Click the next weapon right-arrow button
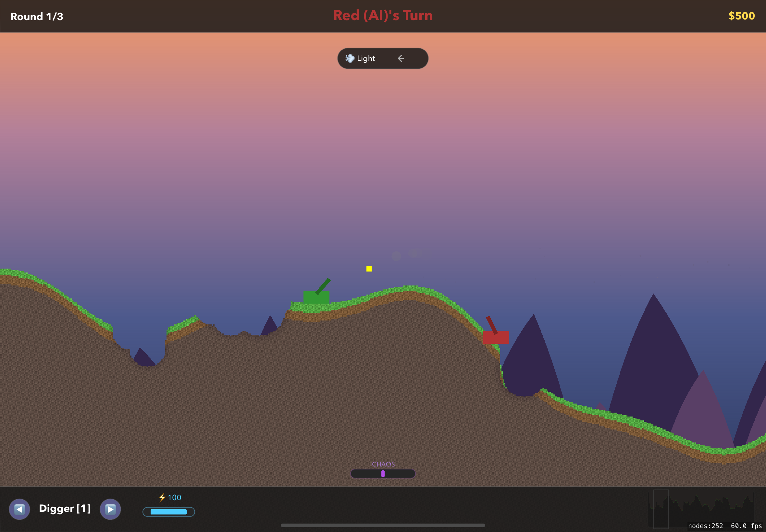Screen dimensions: 766x532 tap(110, 509)
